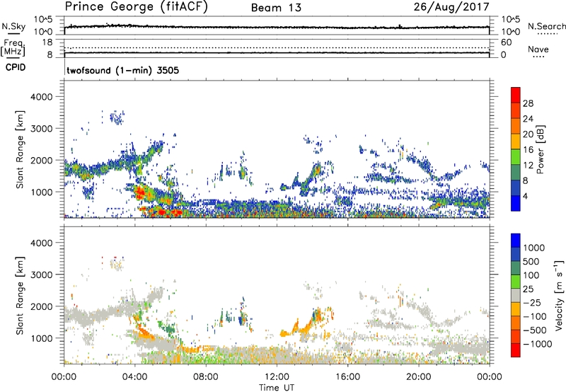This screenshot has height=392, width=566.
Task: Click the Time UT axis title
Action: click(x=277, y=388)
